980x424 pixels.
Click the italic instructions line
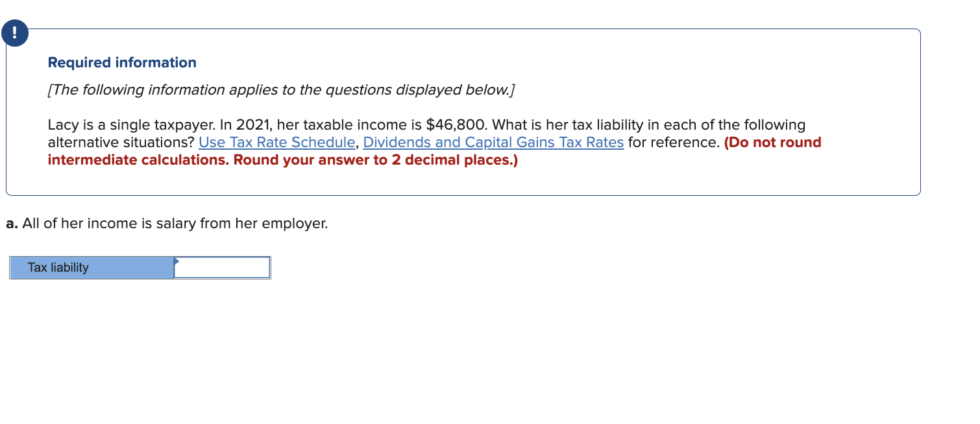[280, 89]
